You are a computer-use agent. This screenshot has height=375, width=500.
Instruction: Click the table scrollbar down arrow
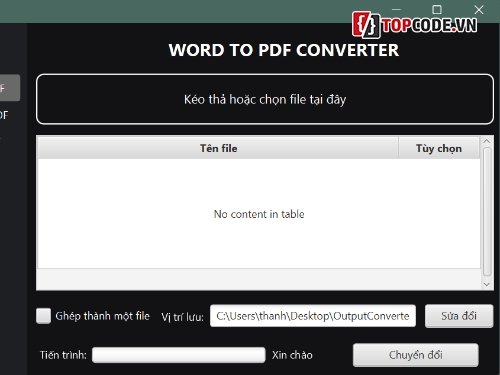coord(487,284)
